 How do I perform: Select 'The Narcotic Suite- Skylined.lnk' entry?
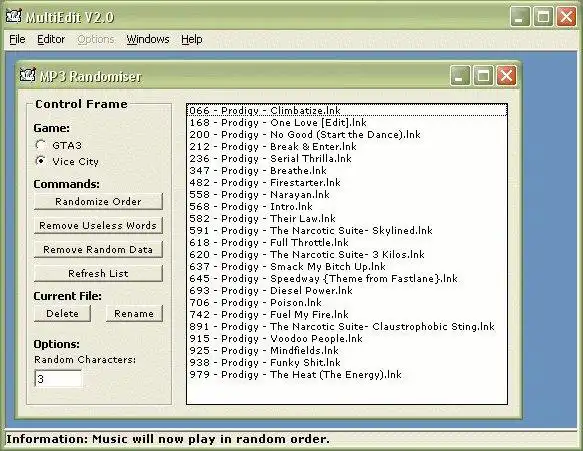click(347, 231)
